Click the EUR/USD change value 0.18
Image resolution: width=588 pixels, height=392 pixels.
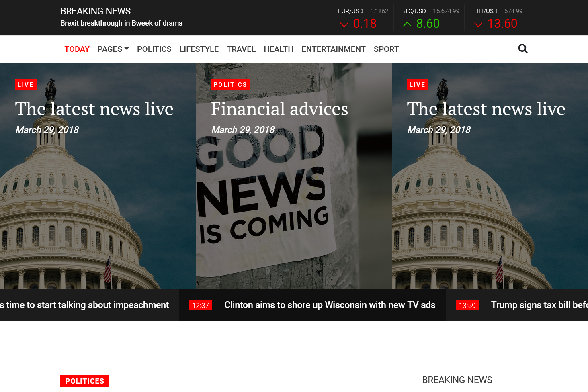[x=365, y=24]
